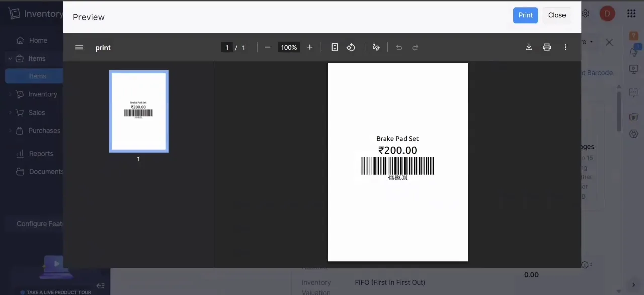Image resolution: width=644 pixels, height=295 pixels.
Task: Close the Preview dialog
Action: (x=557, y=15)
